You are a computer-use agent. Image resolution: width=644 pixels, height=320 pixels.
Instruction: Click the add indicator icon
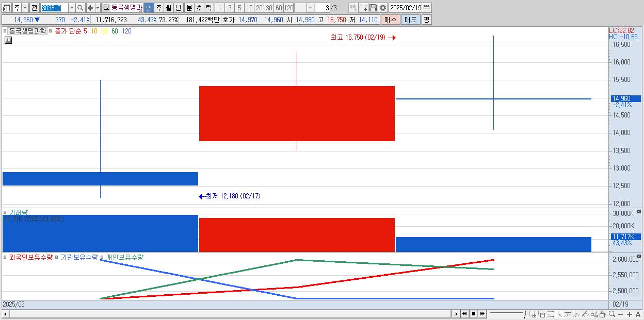[353, 8]
